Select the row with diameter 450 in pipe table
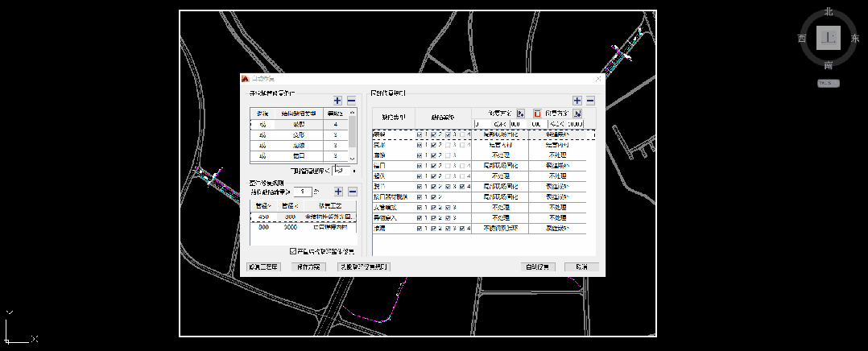 pyautogui.click(x=302, y=217)
